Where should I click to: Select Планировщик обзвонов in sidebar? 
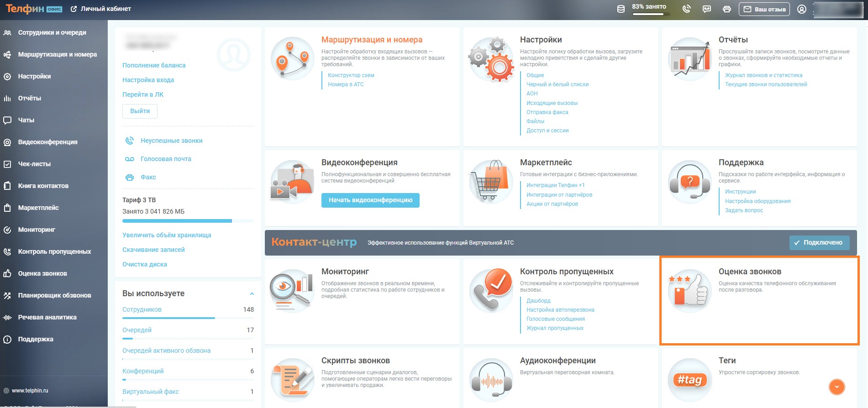tap(55, 295)
